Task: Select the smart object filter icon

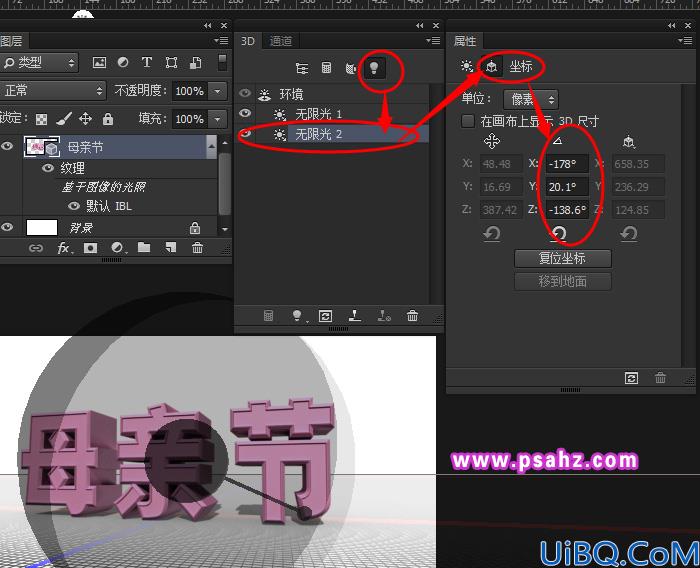Action: [196, 63]
